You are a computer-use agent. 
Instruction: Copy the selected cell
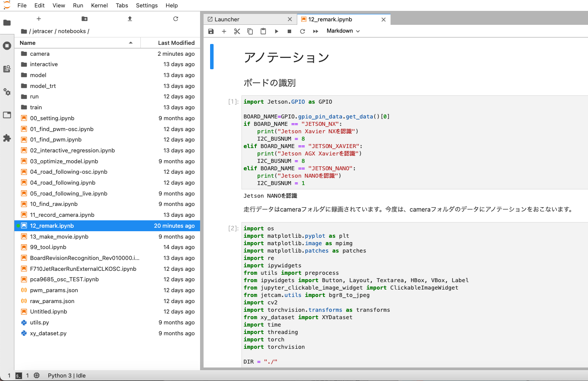click(250, 31)
